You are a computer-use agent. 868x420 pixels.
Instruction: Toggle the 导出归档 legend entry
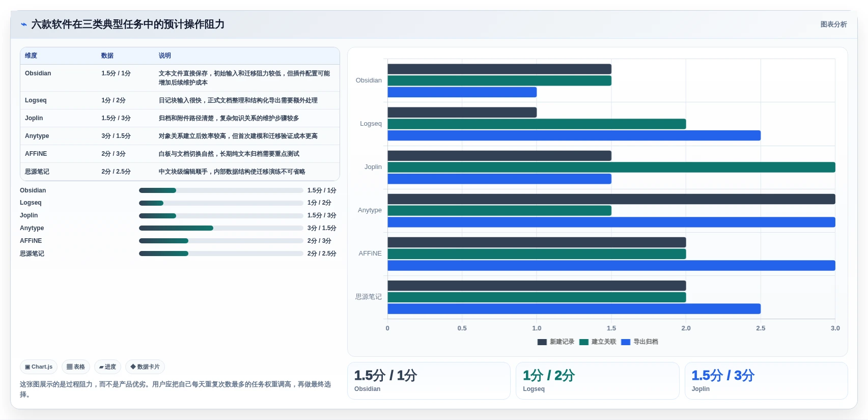(x=639, y=342)
